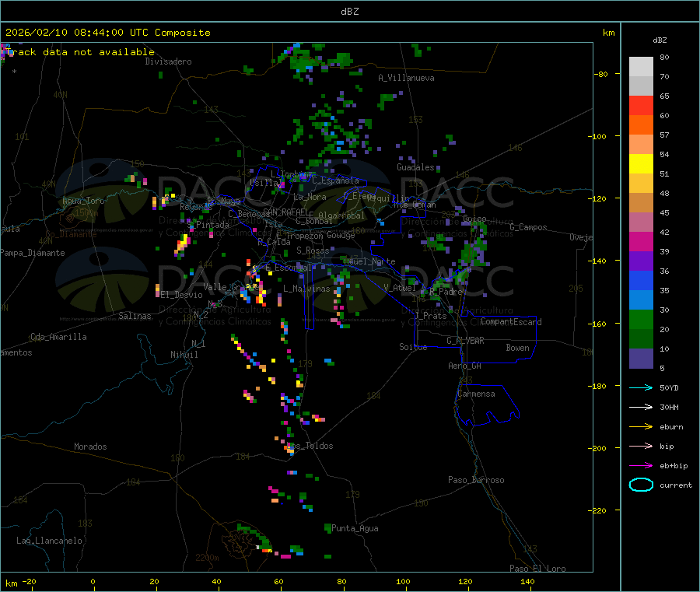
Task: Click the A_Villanueva map label
Action: 406,78
